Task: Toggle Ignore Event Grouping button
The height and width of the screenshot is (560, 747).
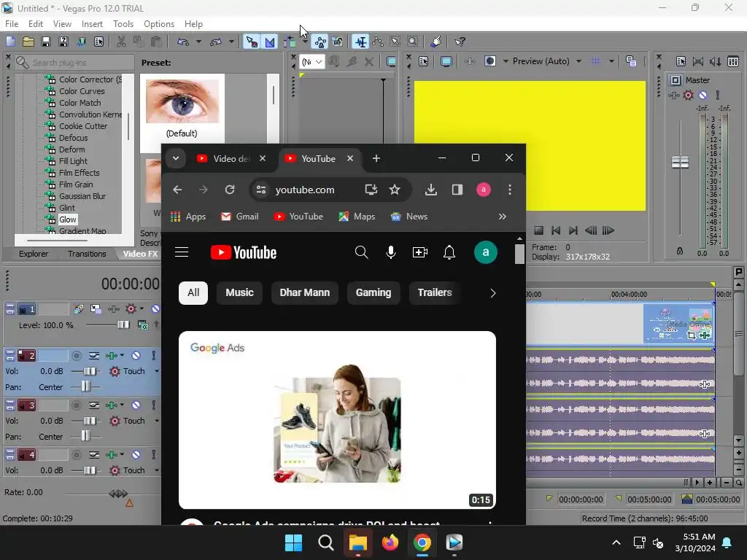Action: point(338,42)
